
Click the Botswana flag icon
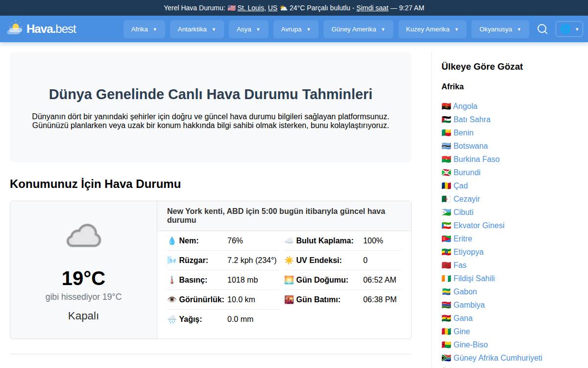click(x=446, y=146)
